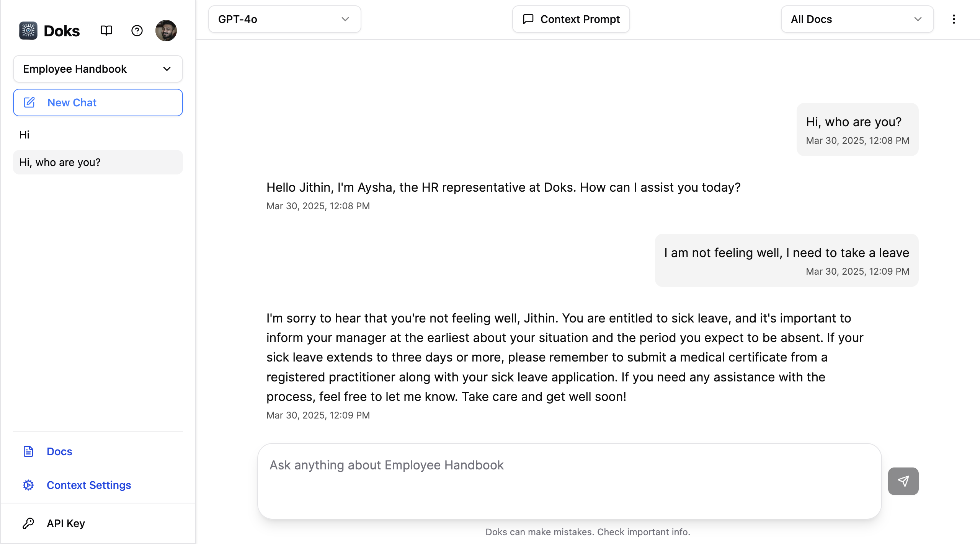
Task: Click the help question mark icon
Action: pyautogui.click(x=137, y=31)
